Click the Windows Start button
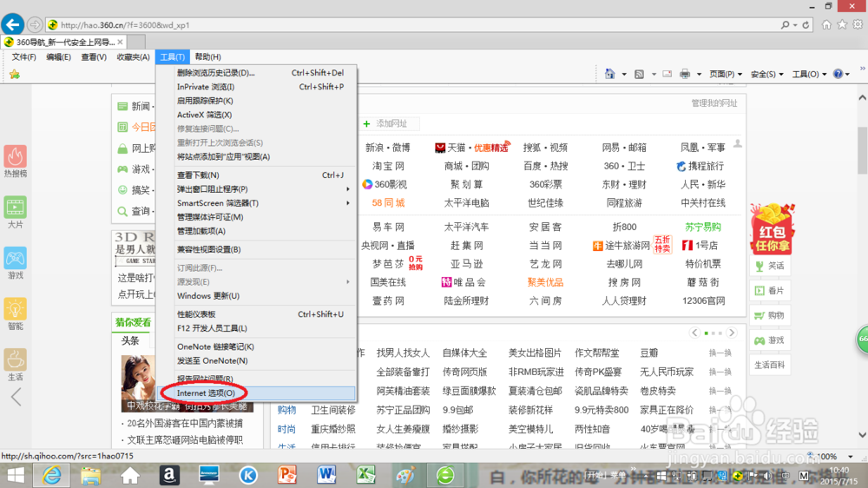 16,475
